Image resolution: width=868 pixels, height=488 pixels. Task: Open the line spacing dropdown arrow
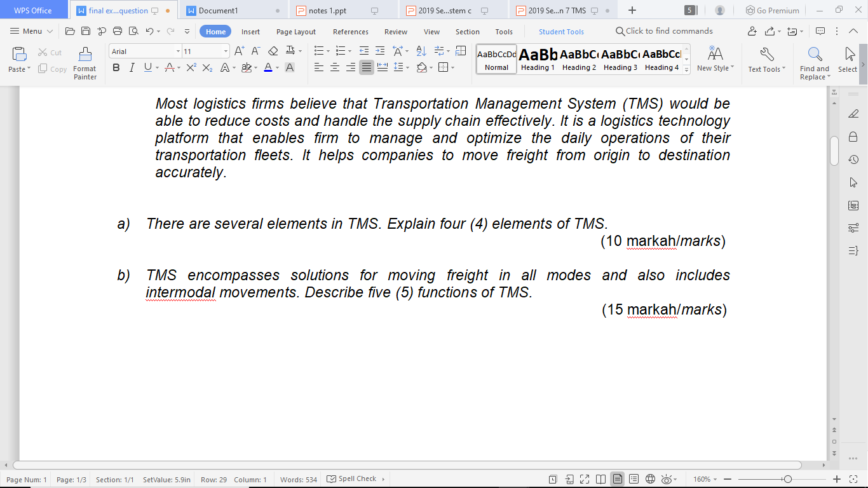[407, 67]
